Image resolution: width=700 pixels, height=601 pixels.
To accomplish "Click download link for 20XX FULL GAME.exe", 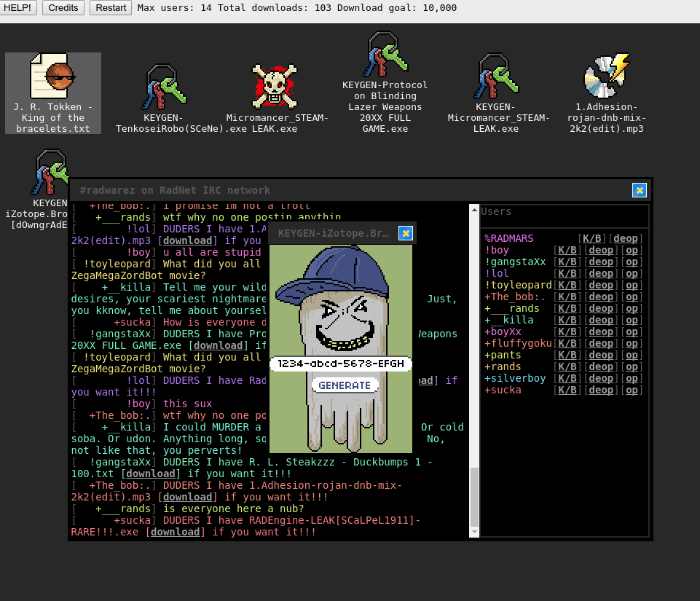I will point(219,345).
